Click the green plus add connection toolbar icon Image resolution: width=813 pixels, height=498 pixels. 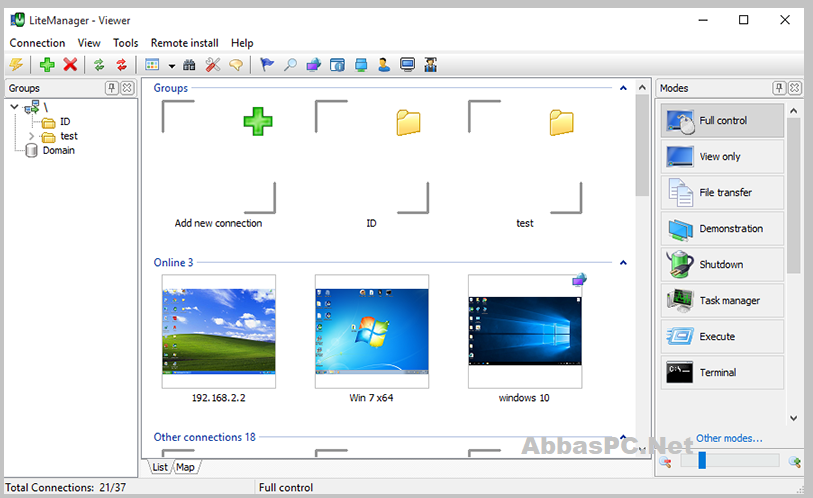click(x=47, y=65)
